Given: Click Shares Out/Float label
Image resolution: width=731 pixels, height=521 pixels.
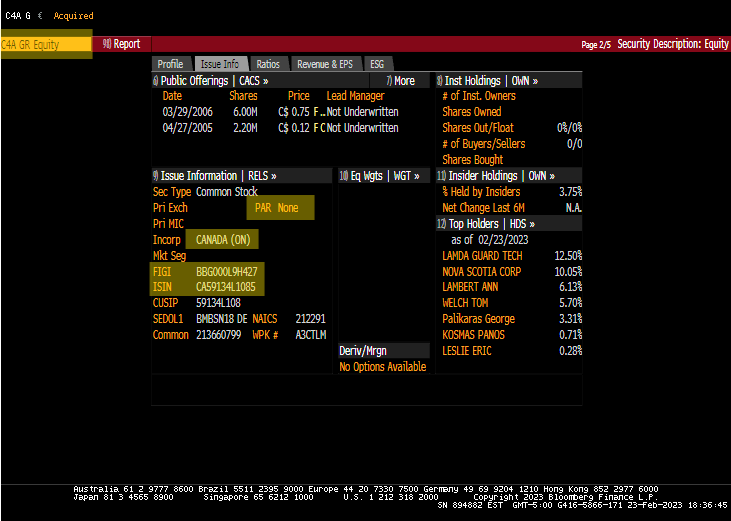Looking at the screenshot, I should coord(478,128).
